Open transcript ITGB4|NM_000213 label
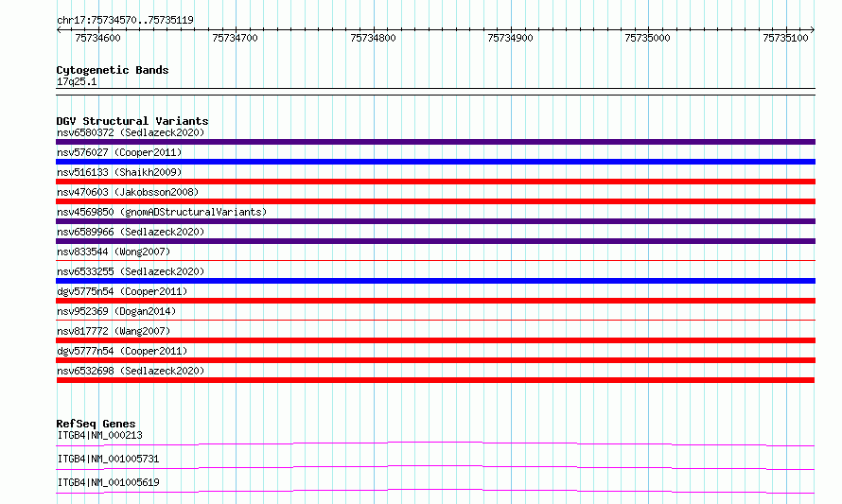The width and height of the screenshot is (842, 504). click(100, 435)
